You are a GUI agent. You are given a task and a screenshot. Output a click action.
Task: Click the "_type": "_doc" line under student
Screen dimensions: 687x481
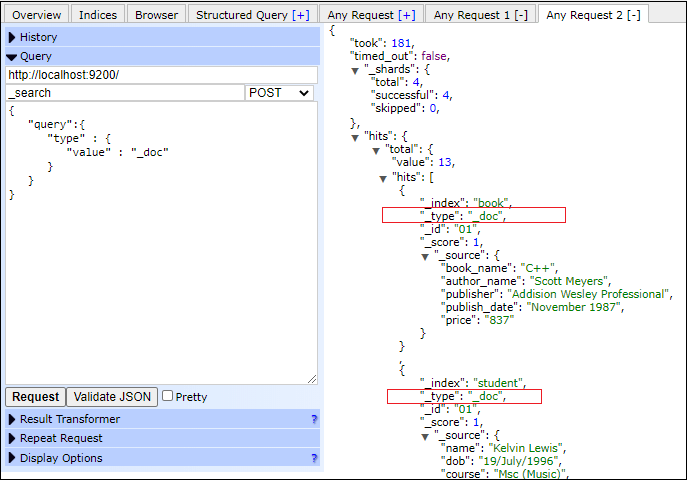tap(463, 396)
